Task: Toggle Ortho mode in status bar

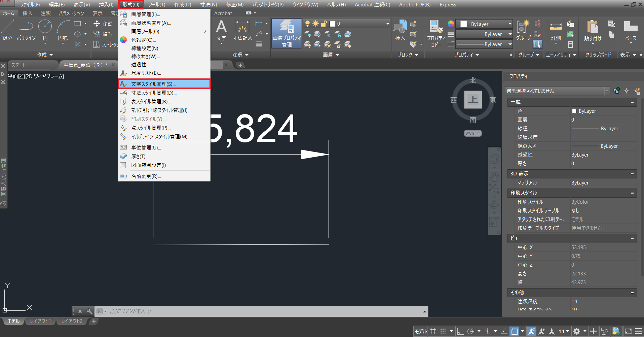Action: point(460,331)
